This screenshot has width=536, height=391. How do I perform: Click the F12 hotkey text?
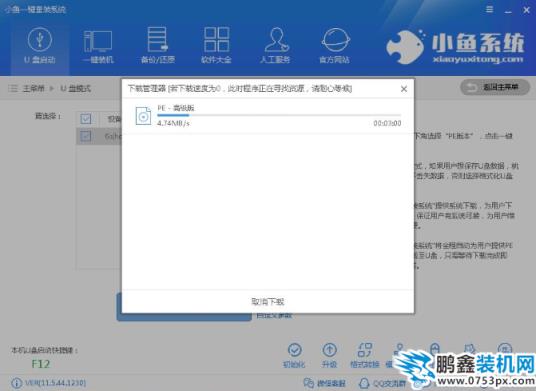(41, 364)
